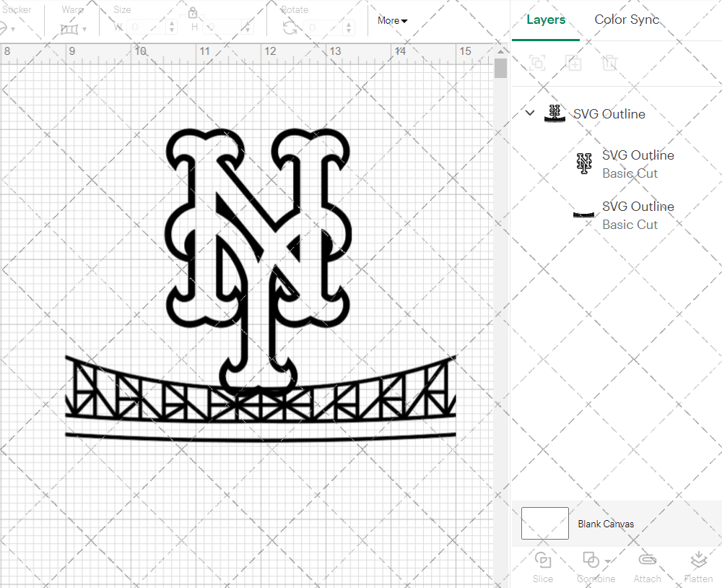The height and width of the screenshot is (588, 722).
Task: Click the Flatten icon
Action: click(697, 561)
